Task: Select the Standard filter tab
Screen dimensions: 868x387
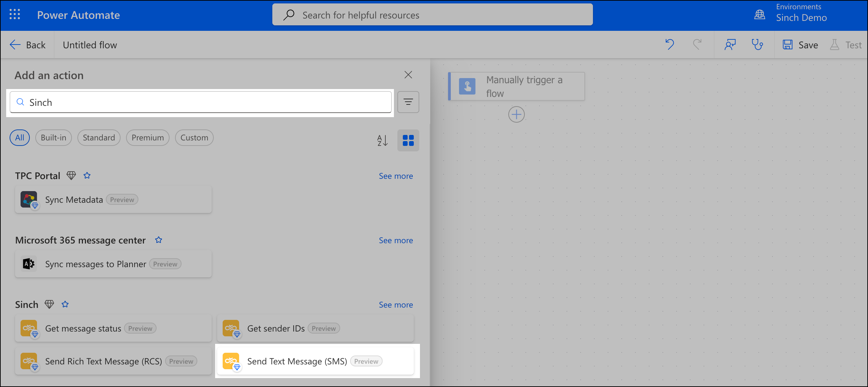Action: [99, 138]
